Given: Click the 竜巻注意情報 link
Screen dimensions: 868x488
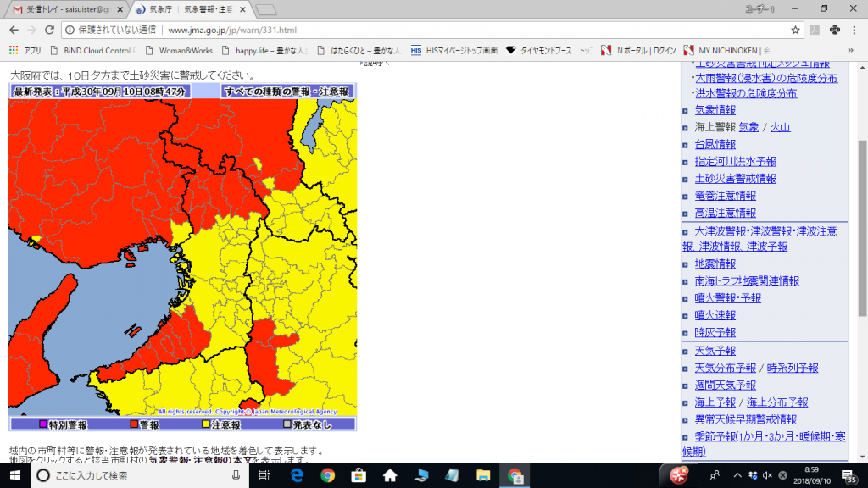Looking at the screenshot, I should coord(725,196).
